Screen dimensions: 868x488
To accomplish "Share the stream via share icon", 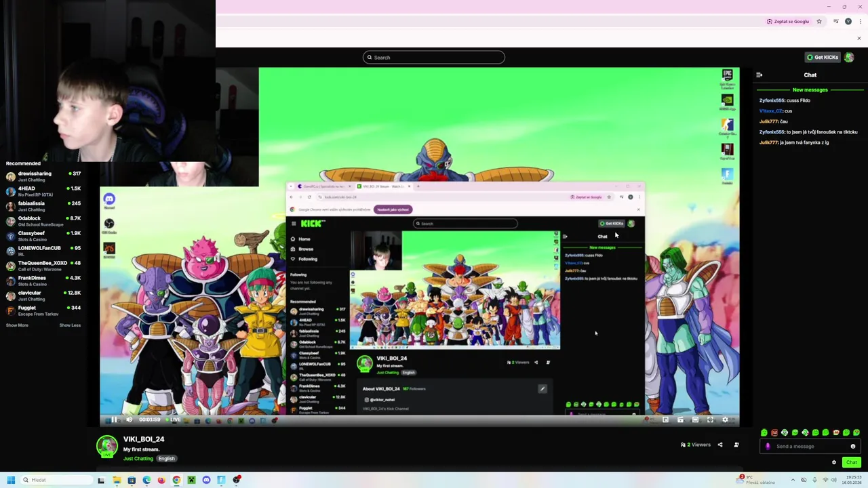I will (720, 445).
